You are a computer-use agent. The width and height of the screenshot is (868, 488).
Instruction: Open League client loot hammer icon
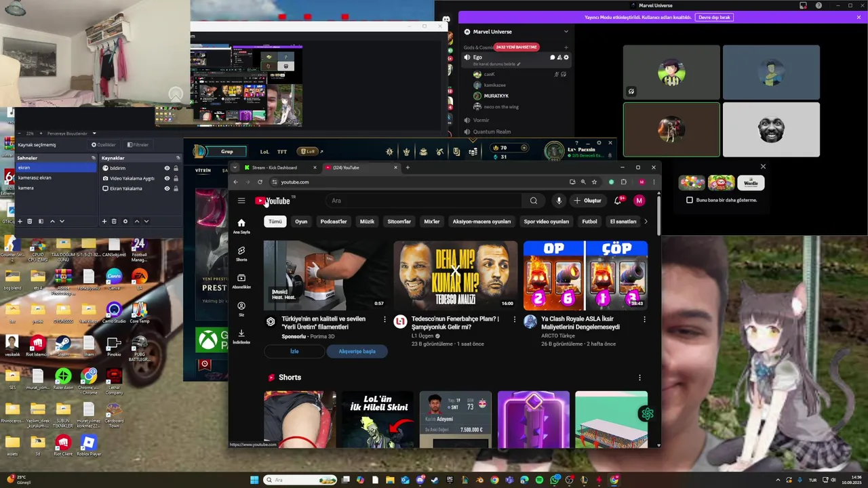pyautogui.click(x=440, y=152)
